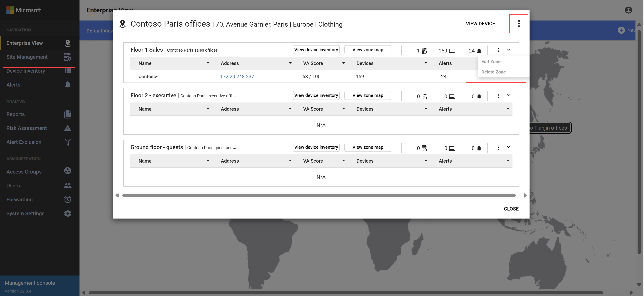Open Devices column dropdown in Ground floor - guests
Screen dimensions: 644x296
(x=426, y=161)
